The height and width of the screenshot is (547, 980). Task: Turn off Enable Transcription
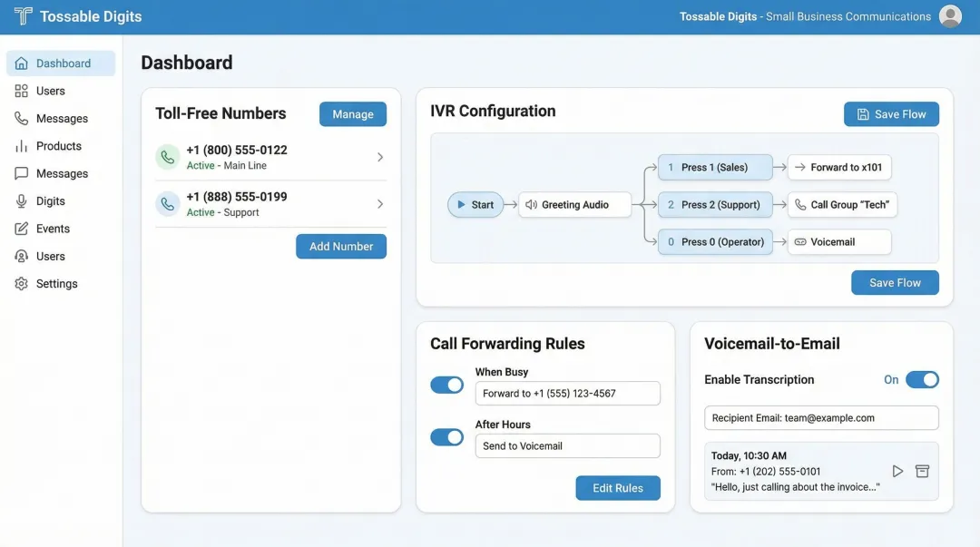point(923,379)
